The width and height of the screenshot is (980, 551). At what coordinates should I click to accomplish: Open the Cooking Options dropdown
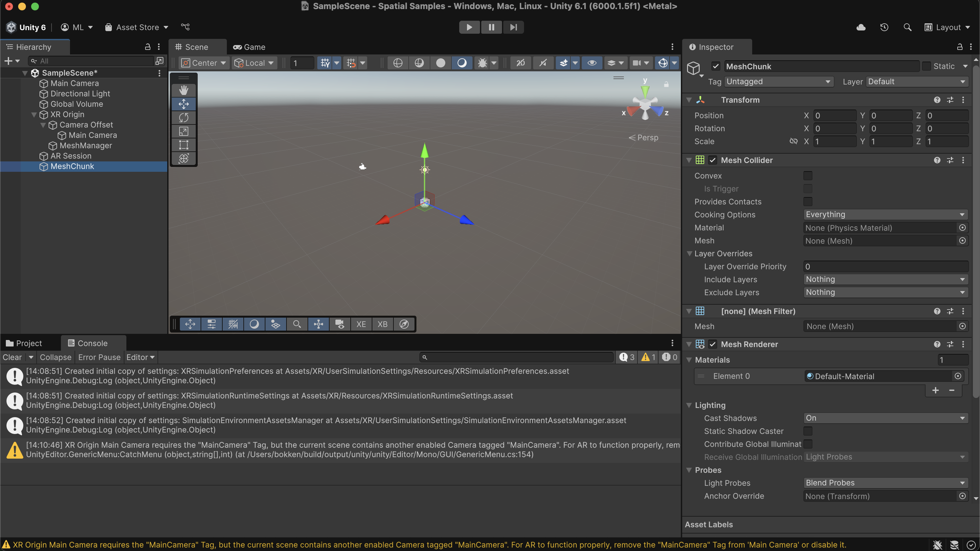click(x=885, y=214)
